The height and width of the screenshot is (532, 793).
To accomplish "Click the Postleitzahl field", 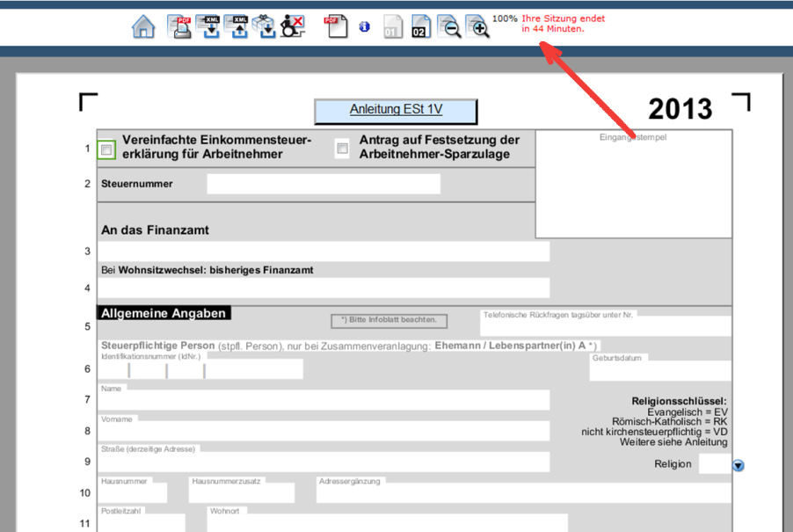I will point(142,523).
